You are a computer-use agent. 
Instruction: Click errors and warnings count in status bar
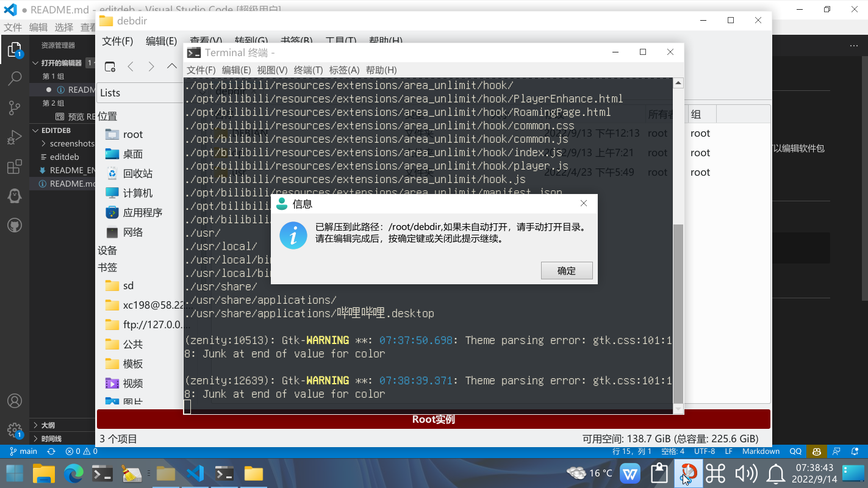82,451
